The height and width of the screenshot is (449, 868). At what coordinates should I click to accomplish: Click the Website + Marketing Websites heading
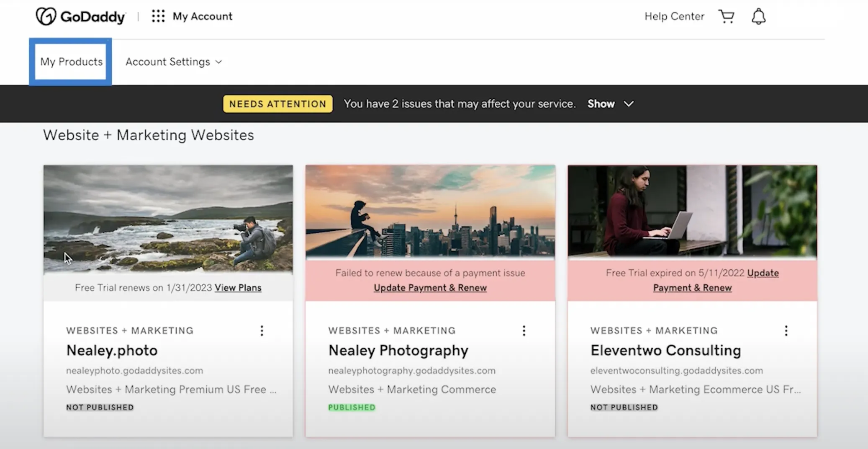pyautogui.click(x=149, y=135)
